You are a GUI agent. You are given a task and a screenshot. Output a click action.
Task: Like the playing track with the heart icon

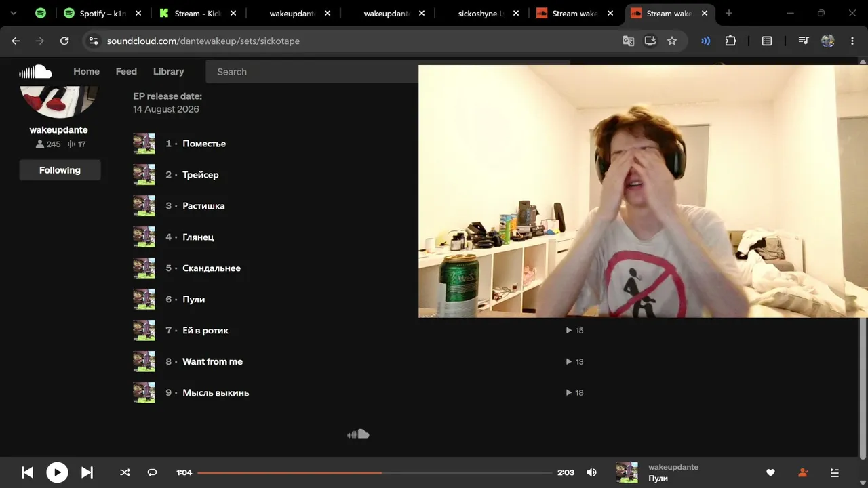[770, 472]
